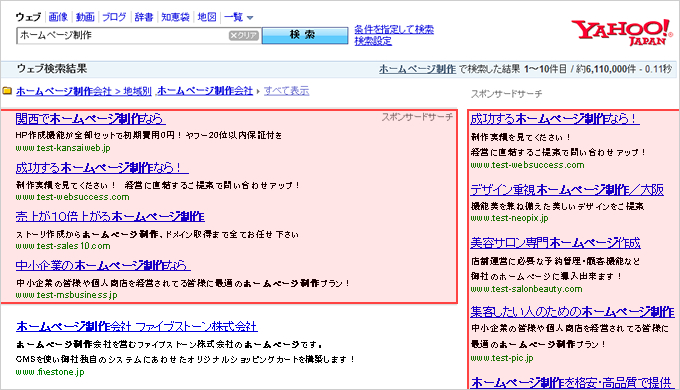Clear the search box with ×クリア button
This screenshot has width=680, height=390.
(244, 36)
